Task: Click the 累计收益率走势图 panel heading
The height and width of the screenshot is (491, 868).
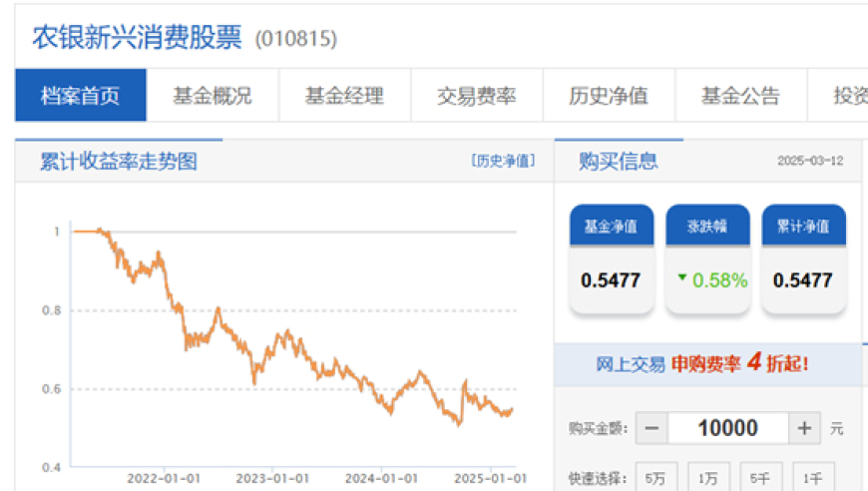Action: pyautogui.click(x=119, y=161)
